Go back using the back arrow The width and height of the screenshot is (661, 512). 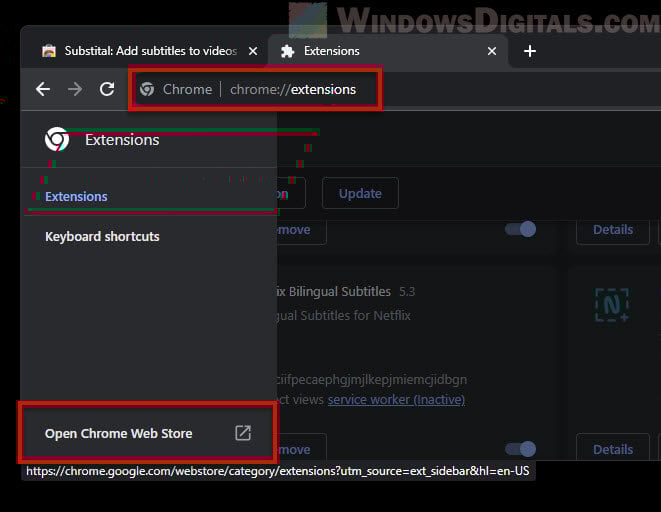[43, 89]
